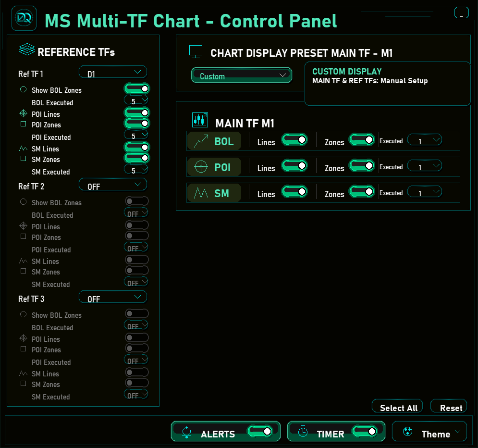The image size is (478, 448).
Task: Click the SM row button in Main TF
Action: [x=214, y=193]
